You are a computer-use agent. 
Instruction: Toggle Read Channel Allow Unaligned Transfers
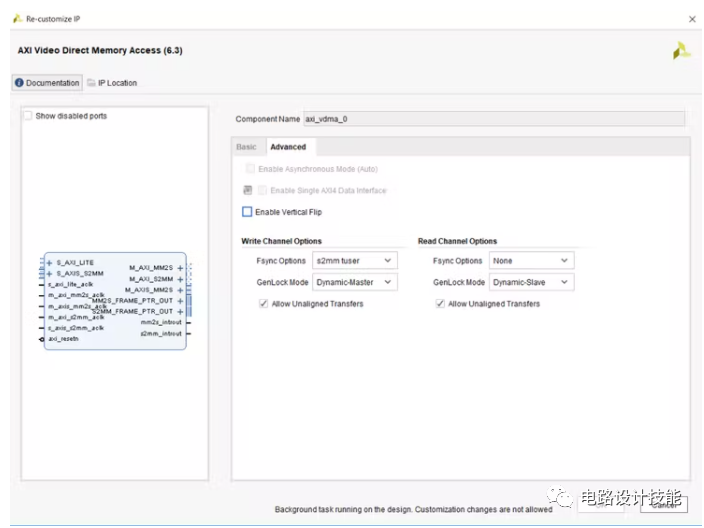coord(440,304)
